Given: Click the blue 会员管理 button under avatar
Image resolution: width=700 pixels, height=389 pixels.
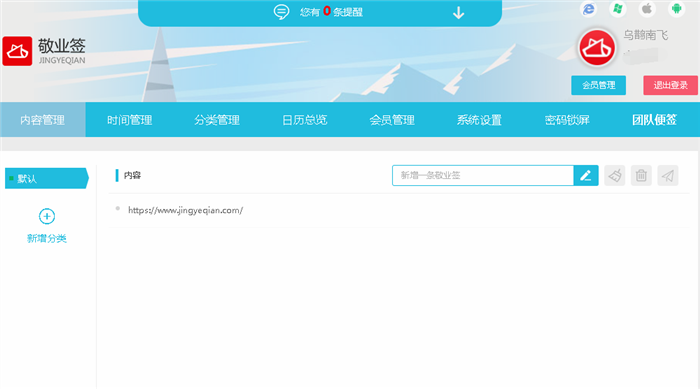Looking at the screenshot, I should (599, 85).
